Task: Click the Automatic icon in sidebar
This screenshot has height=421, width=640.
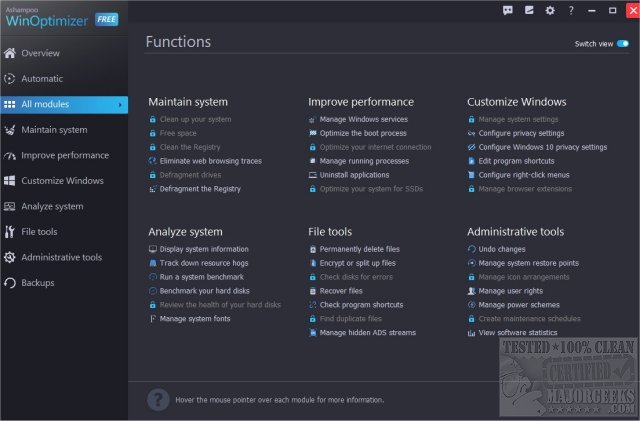Action: pos(11,79)
